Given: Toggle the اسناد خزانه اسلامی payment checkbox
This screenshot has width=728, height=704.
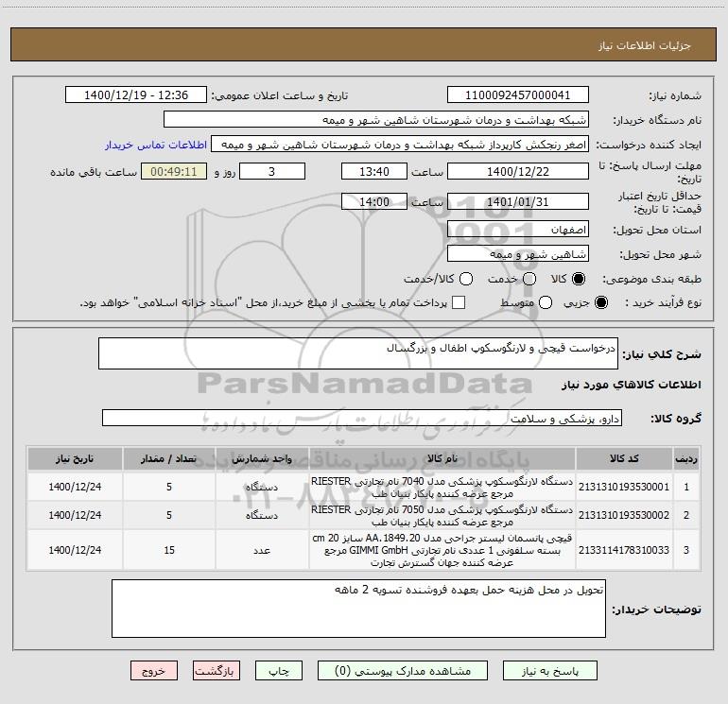Looking at the screenshot, I should coord(459,302).
